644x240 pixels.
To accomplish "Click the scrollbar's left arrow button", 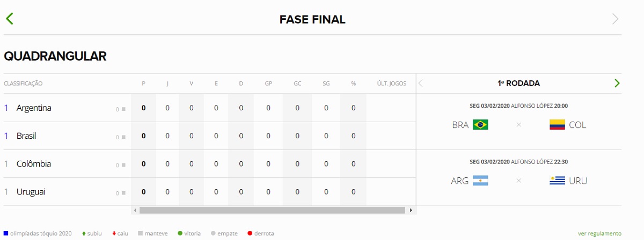I will pyautogui.click(x=135, y=211).
